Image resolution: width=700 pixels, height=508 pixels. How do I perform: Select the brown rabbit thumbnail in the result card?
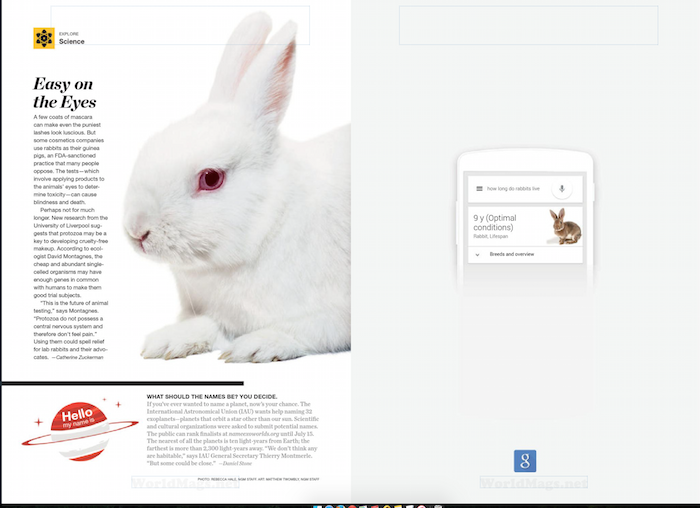(565, 226)
